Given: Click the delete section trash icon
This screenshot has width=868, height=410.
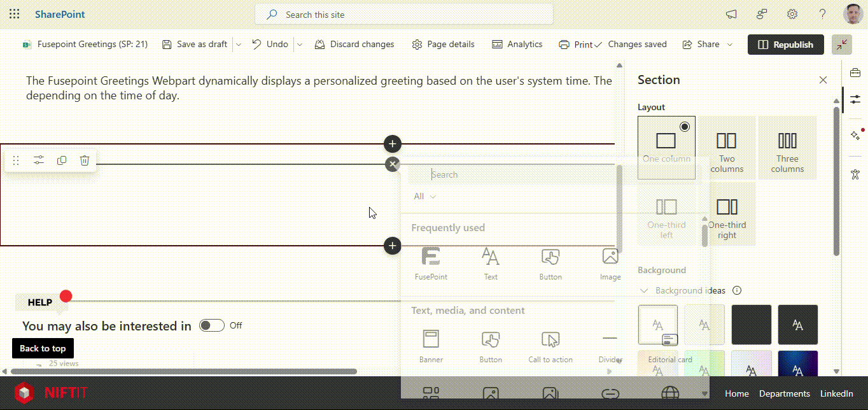Looking at the screenshot, I should pyautogui.click(x=85, y=160).
